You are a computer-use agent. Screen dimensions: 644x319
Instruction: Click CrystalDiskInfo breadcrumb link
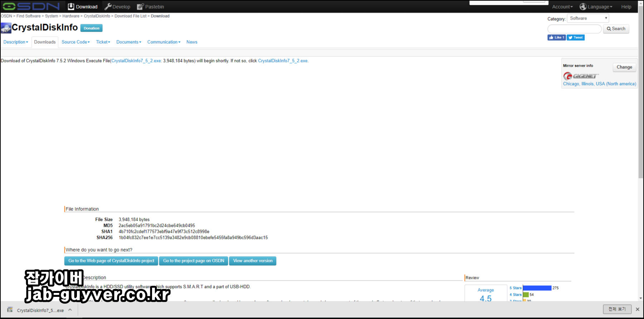[97, 16]
